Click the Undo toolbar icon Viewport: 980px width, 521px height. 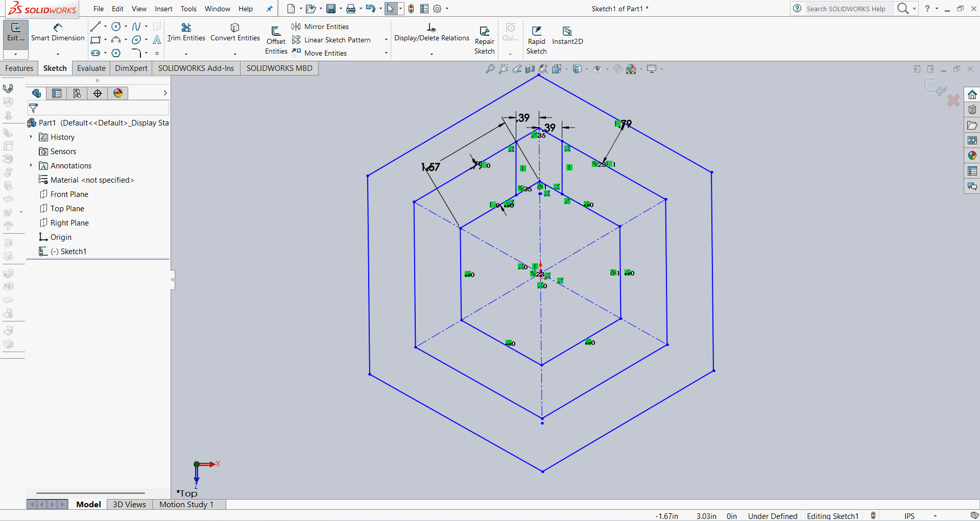click(371, 9)
